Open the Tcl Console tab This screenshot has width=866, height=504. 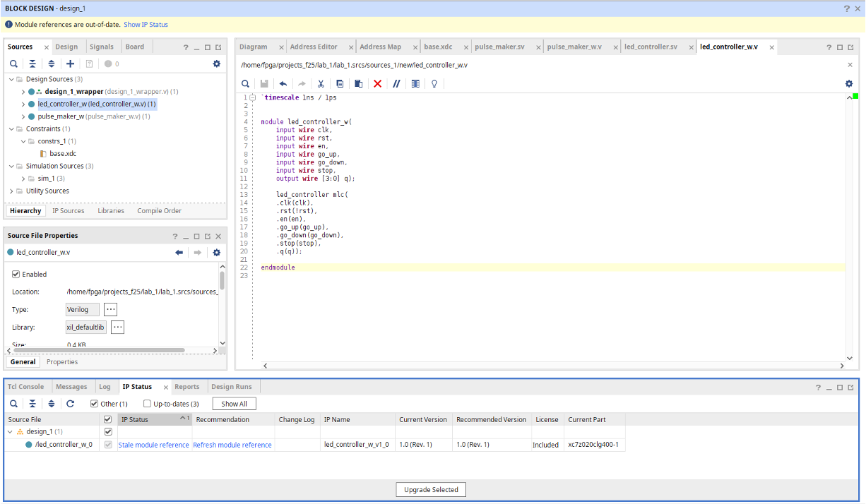point(25,387)
